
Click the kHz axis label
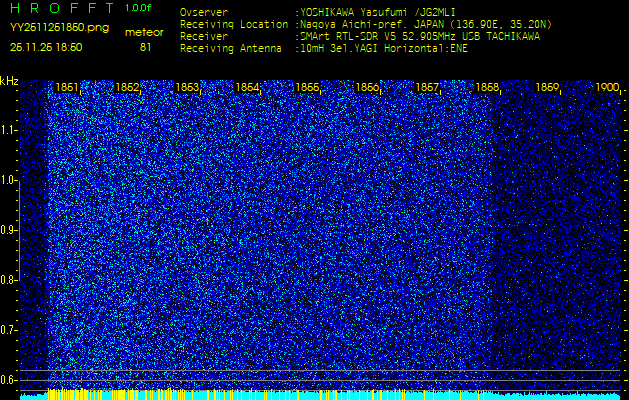9,81
